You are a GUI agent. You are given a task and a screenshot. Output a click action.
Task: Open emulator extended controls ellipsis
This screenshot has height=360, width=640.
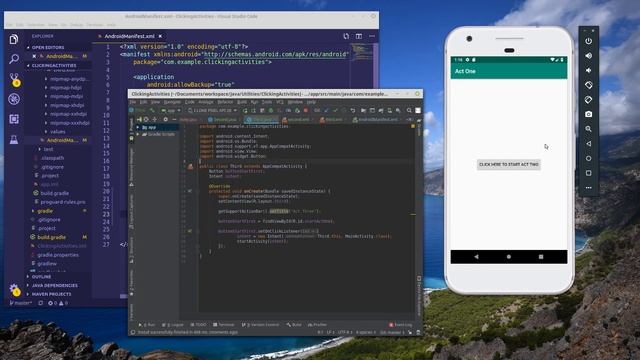click(x=588, y=188)
